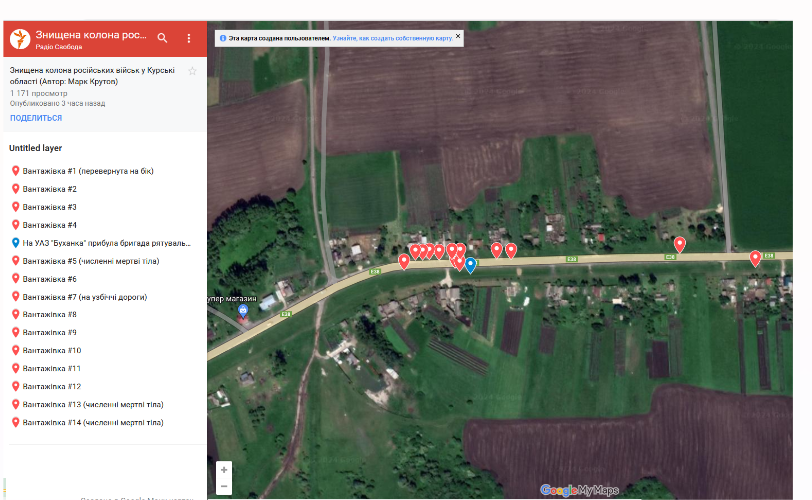Click the leftmost red pin on the road
812x500 pixels.
point(404,261)
